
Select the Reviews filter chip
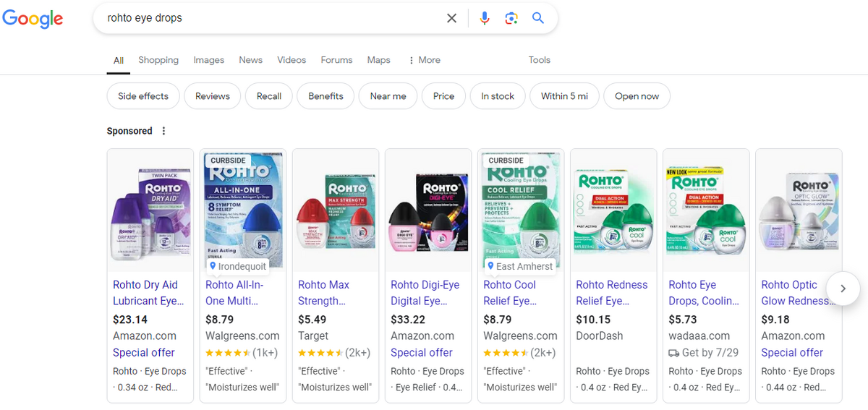213,96
